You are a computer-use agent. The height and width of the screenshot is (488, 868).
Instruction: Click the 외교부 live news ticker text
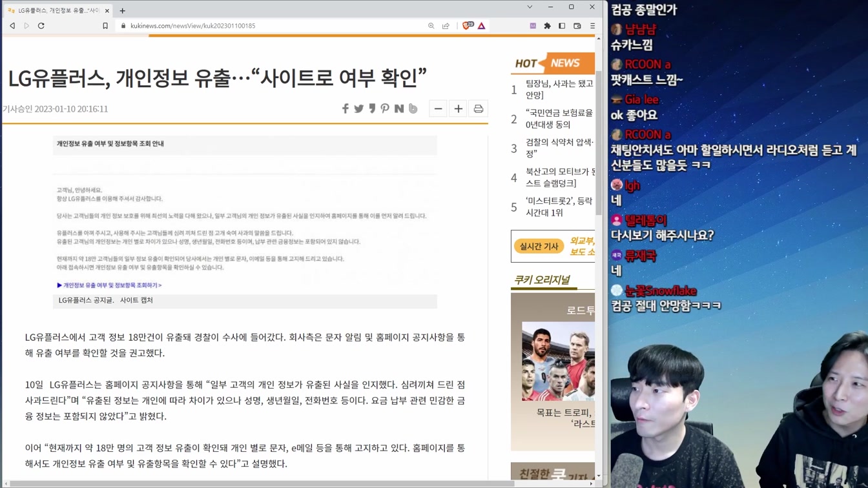point(582,246)
